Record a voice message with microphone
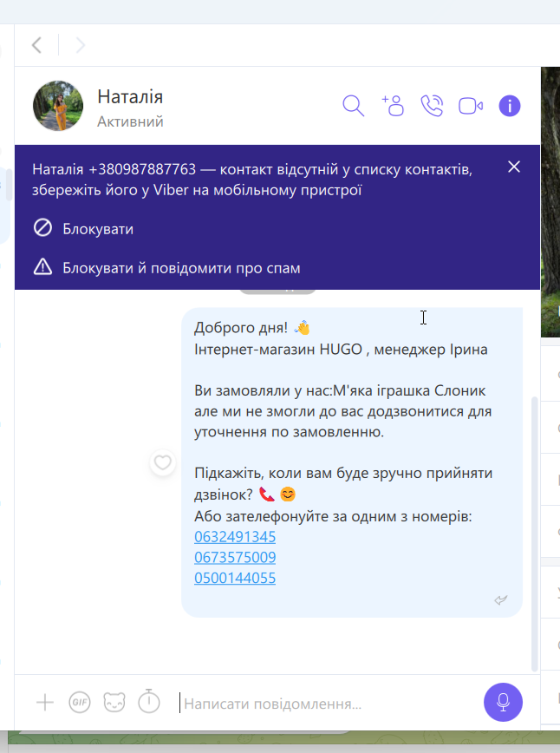Screen dimensions: 560x753 503,702
